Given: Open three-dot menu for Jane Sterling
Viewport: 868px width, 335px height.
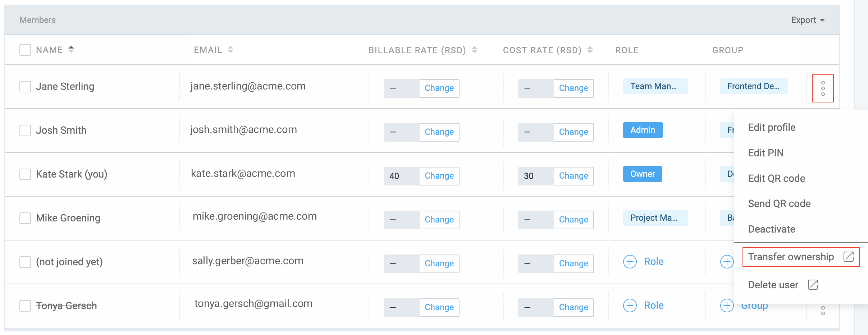Looking at the screenshot, I should click(823, 88).
